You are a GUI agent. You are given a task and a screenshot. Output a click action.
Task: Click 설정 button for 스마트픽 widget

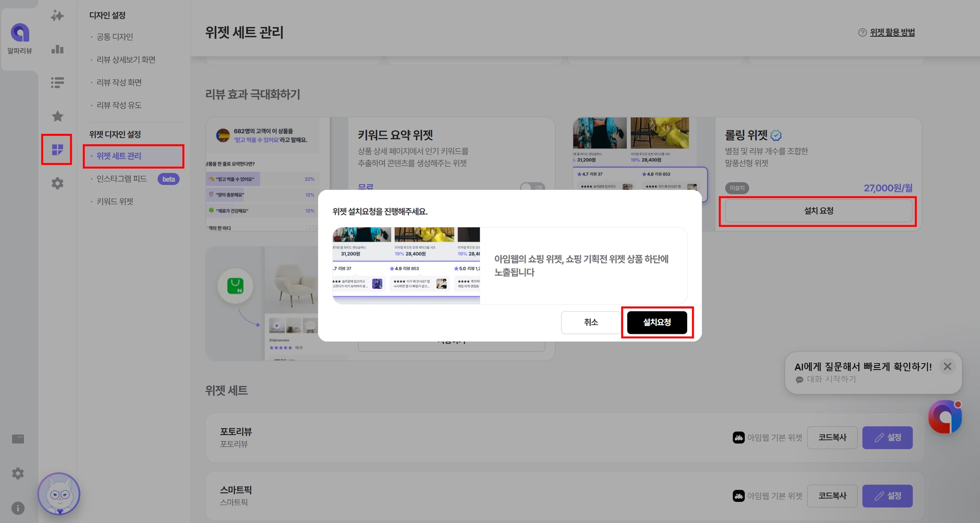coord(887,496)
